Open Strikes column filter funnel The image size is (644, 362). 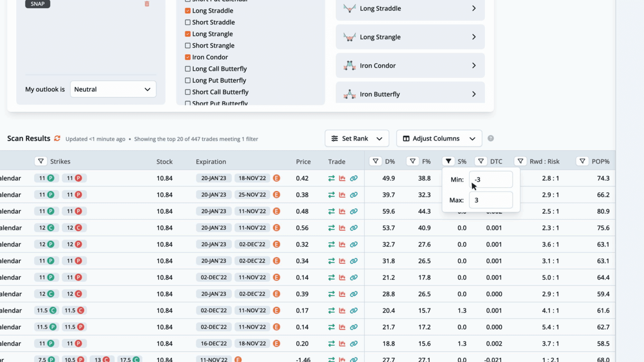pos(41,161)
